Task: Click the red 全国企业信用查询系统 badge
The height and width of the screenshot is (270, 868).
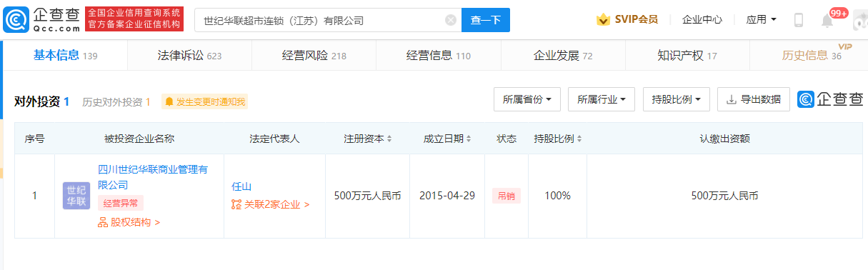Action: tap(134, 19)
